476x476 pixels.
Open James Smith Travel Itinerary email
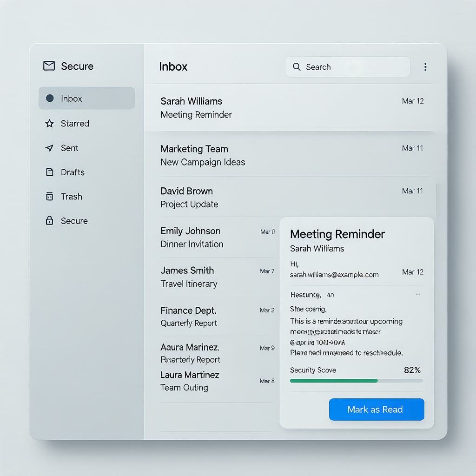pos(218,277)
